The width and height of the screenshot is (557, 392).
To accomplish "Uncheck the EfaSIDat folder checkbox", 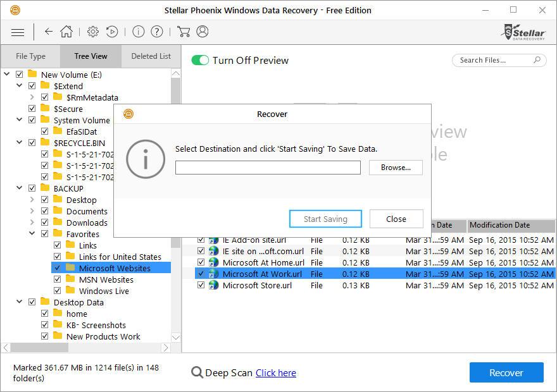I will pos(45,132).
